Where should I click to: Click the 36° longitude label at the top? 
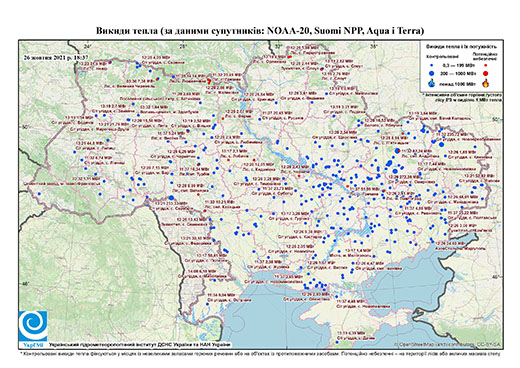374,46
